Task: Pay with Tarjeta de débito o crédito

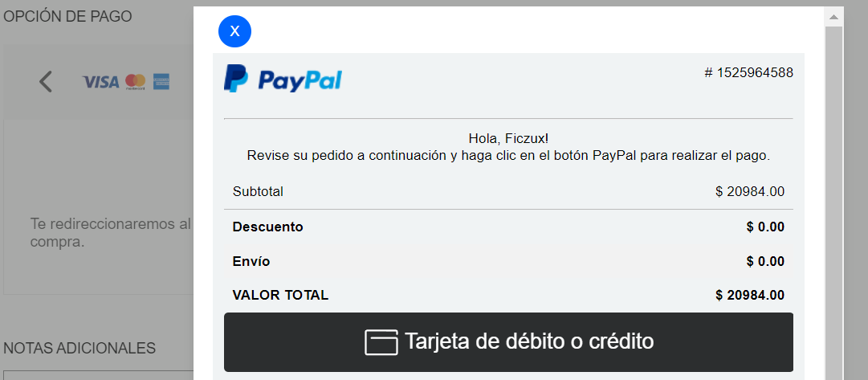Action: click(508, 341)
